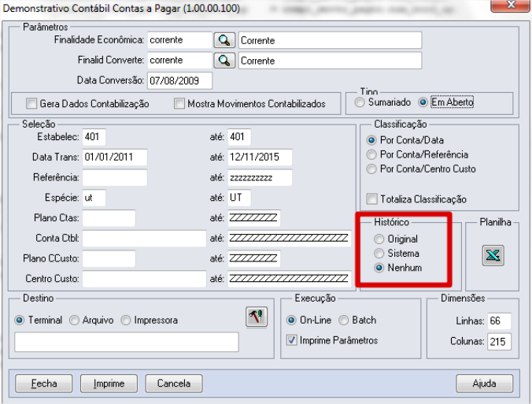Focus destination file path field
Image resolution: width=532 pixels, height=404 pixels.
(x=127, y=343)
